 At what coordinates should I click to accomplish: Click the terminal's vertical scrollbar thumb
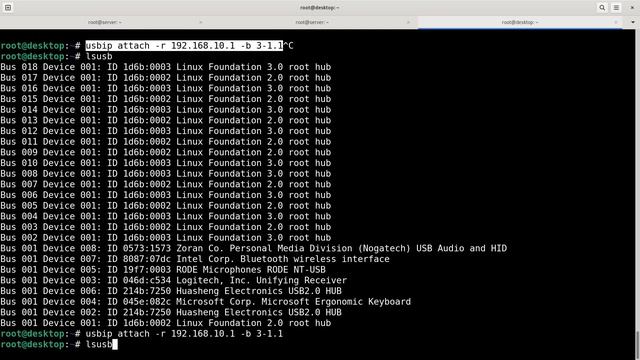[638, 345]
